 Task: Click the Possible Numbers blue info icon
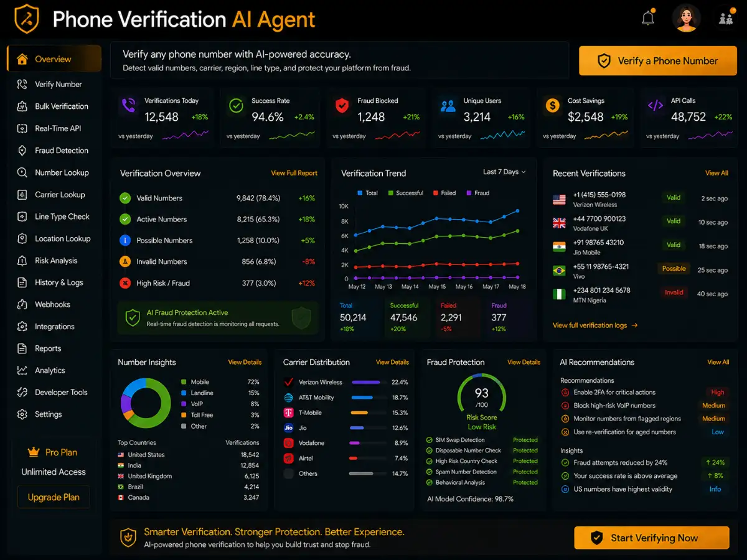click(x=125, y=240)
